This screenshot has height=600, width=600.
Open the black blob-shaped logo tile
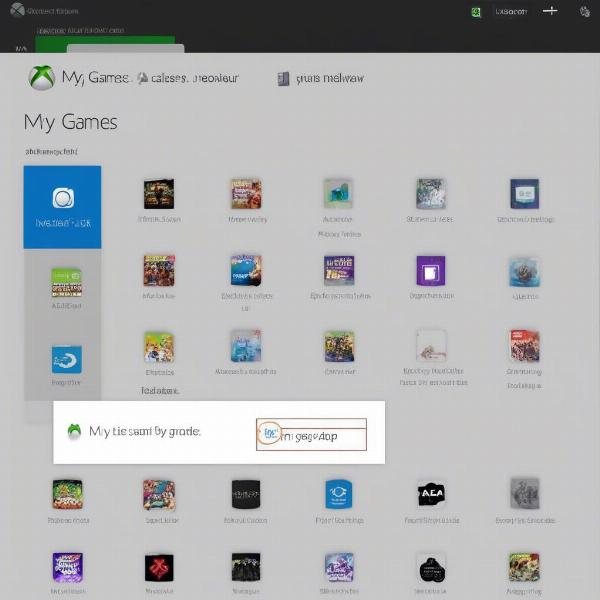point(431,569)
